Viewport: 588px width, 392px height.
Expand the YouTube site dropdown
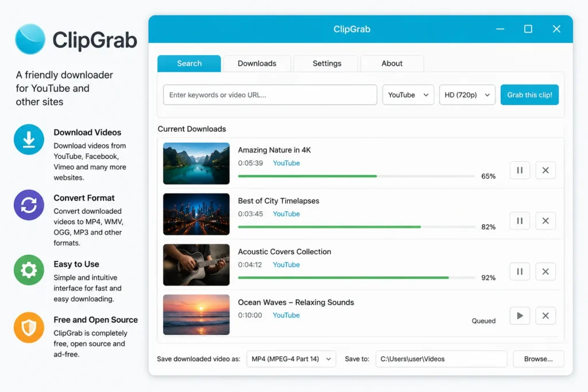click(x=408, y=95)
